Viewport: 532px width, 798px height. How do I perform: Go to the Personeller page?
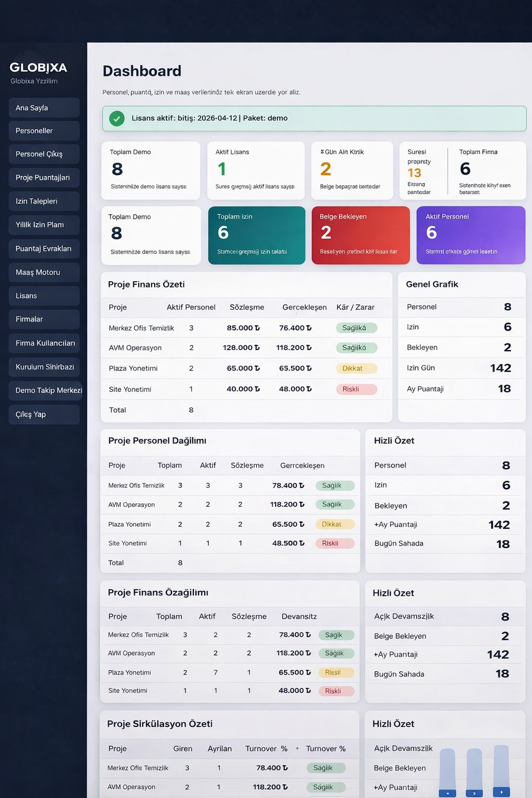44,131
